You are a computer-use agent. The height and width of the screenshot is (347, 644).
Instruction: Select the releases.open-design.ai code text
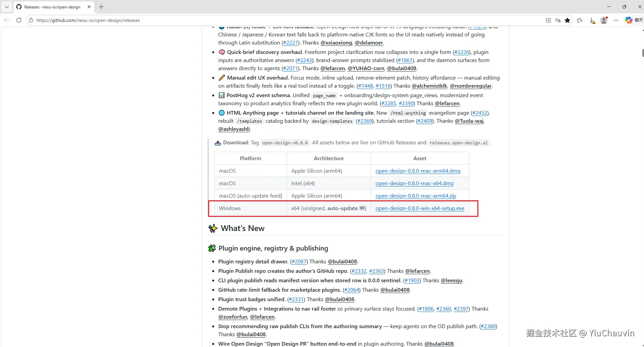459,143
